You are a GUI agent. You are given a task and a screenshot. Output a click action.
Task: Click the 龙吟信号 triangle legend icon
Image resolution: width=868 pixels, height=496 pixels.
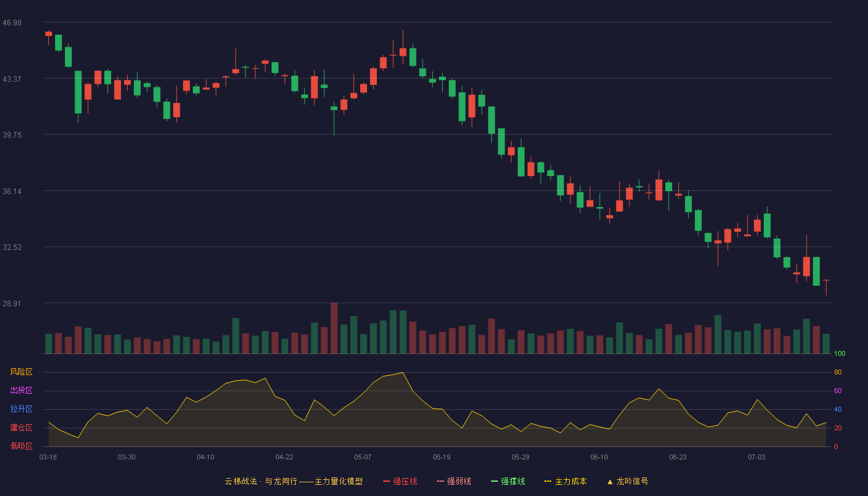coord(610,482)
